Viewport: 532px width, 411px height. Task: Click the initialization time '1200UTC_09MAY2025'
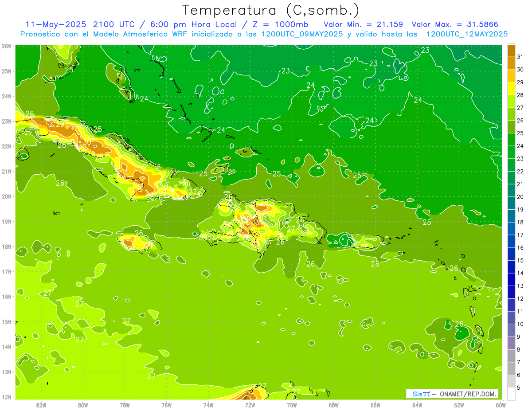pyautogui.click(x=303, y=34)
